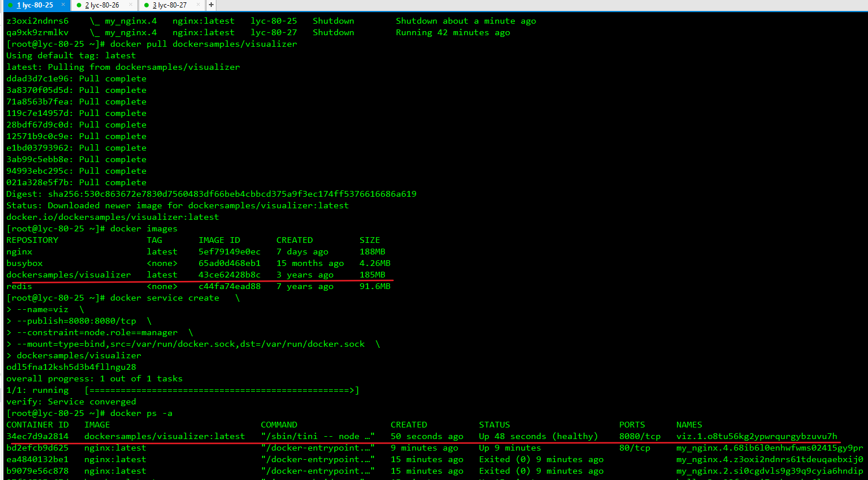The image size is (868, 480).
Task: Click the PORTS column header
Action: 632,425
